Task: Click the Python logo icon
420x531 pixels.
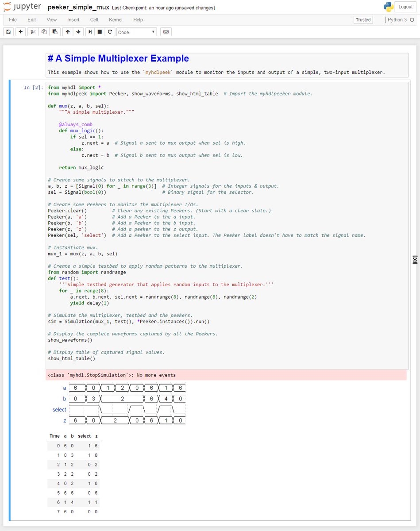Action: pos(388,7)
